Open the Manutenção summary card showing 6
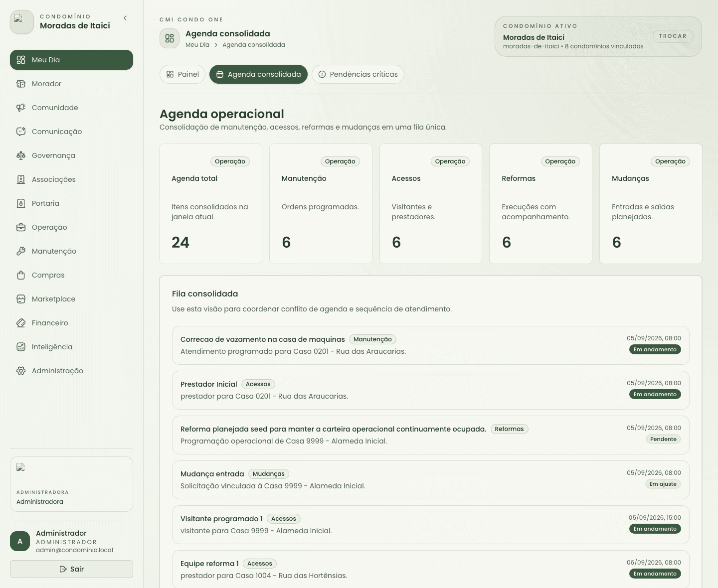 [321, 204]
